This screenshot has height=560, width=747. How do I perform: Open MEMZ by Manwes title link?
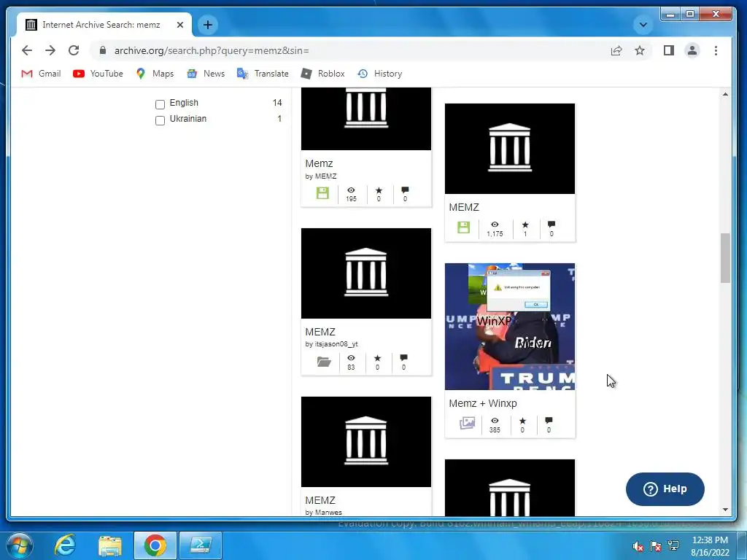click(320, 500)
